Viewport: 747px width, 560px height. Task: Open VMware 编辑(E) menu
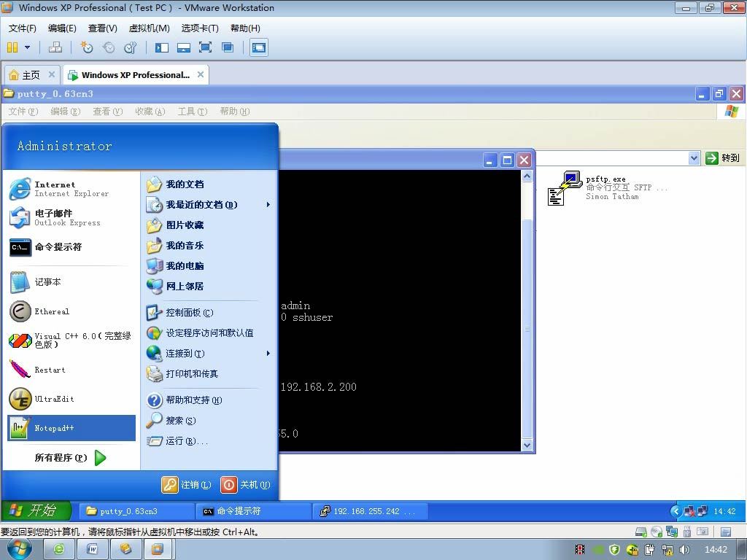pos(63,28)
